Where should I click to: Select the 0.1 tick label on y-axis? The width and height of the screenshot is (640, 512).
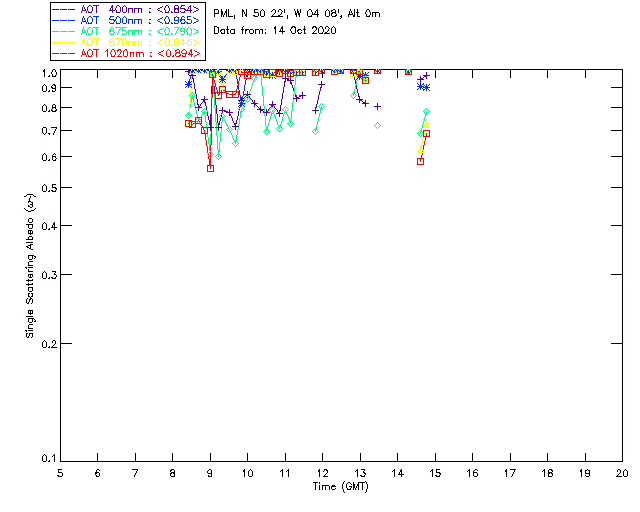click(x=49, y=459)
